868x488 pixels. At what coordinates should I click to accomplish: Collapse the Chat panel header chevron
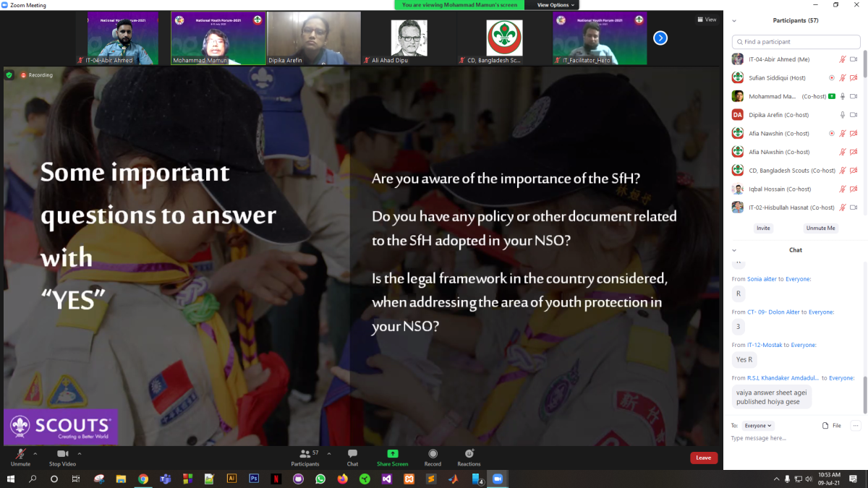[735, 250]
